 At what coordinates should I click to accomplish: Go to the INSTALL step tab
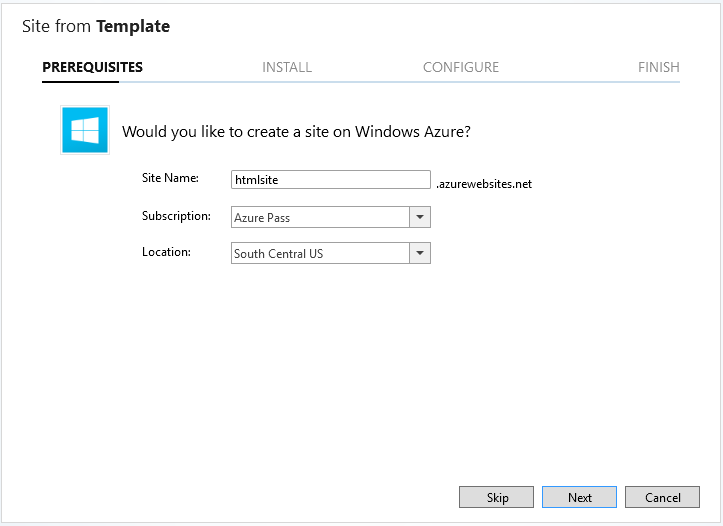point(287,67)
